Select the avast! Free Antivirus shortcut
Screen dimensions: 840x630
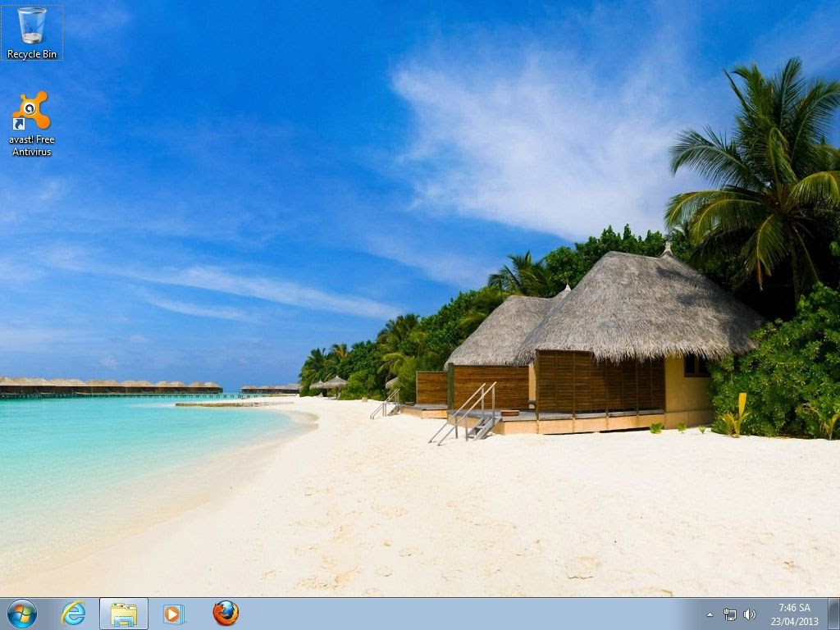pyautogui.click(x=32, y=124)
